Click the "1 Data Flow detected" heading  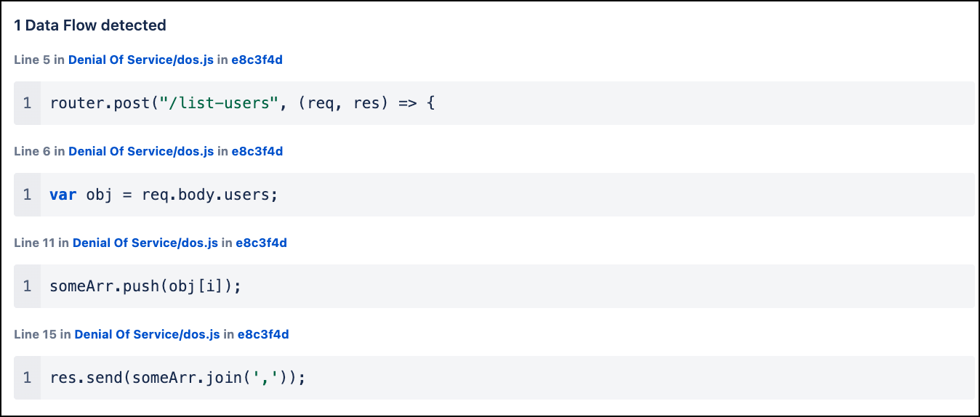90,25
